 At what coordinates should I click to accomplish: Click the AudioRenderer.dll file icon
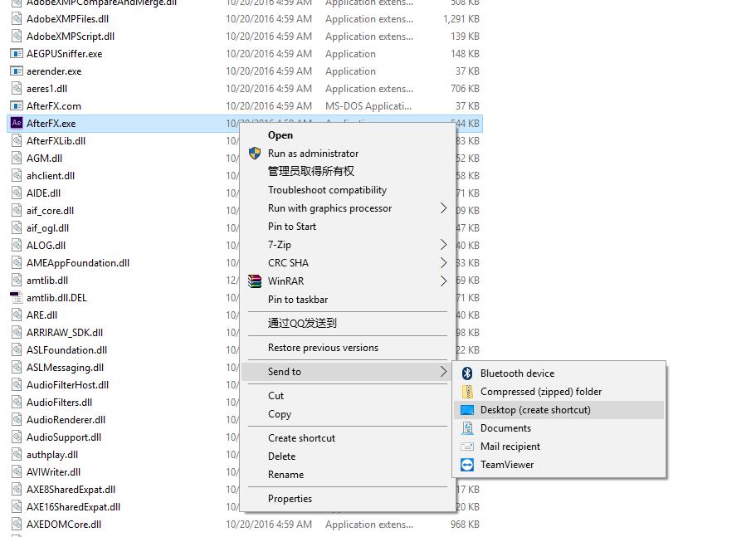(17, 419)
